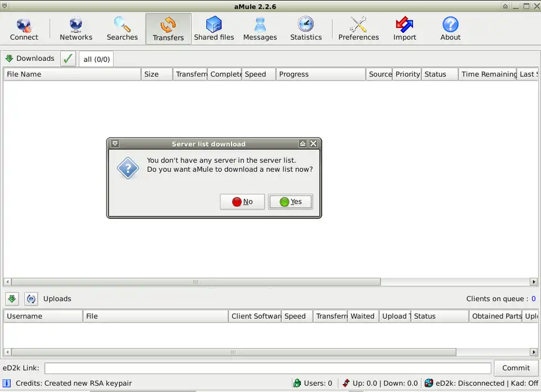Click Yes to download server list

click(x=290, y=202)
